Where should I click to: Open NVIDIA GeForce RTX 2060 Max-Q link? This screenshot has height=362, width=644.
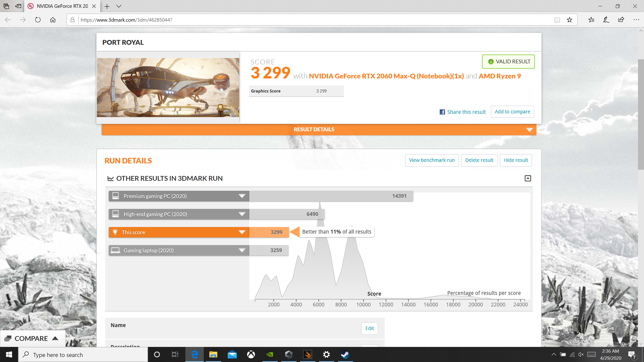point(386,76)
